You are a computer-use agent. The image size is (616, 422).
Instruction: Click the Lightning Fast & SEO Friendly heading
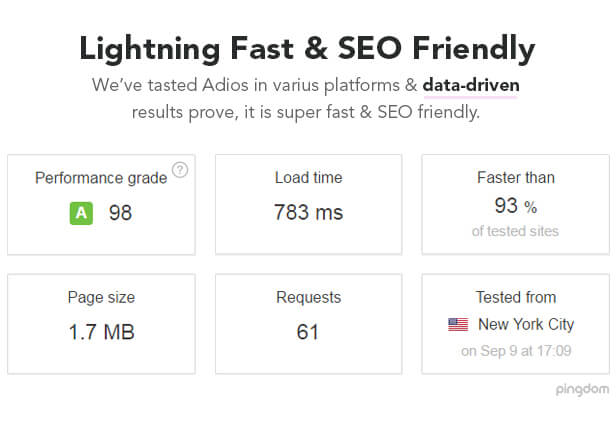pos(307,49)
